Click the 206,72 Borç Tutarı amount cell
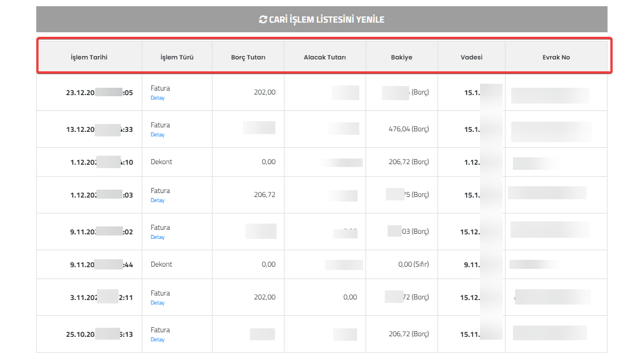Viewport: 637px width, 364px height. 248,195
